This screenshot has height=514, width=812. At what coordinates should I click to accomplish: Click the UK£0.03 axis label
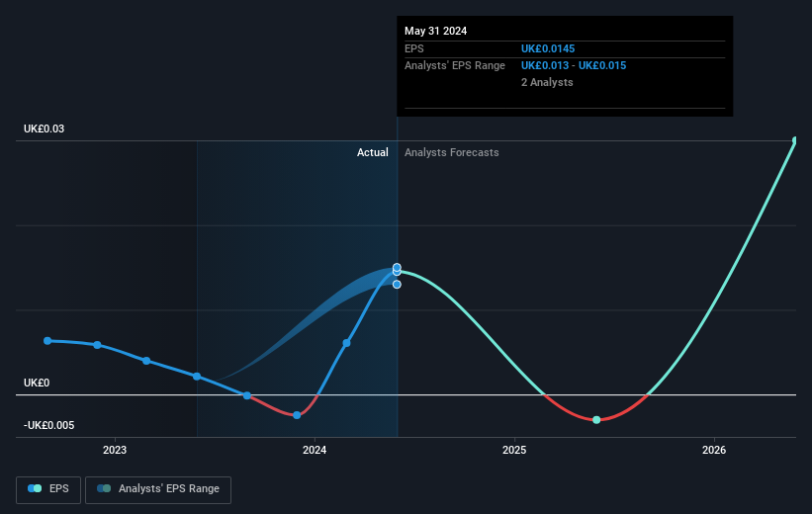pyautogui.click(x=45, y=128)
